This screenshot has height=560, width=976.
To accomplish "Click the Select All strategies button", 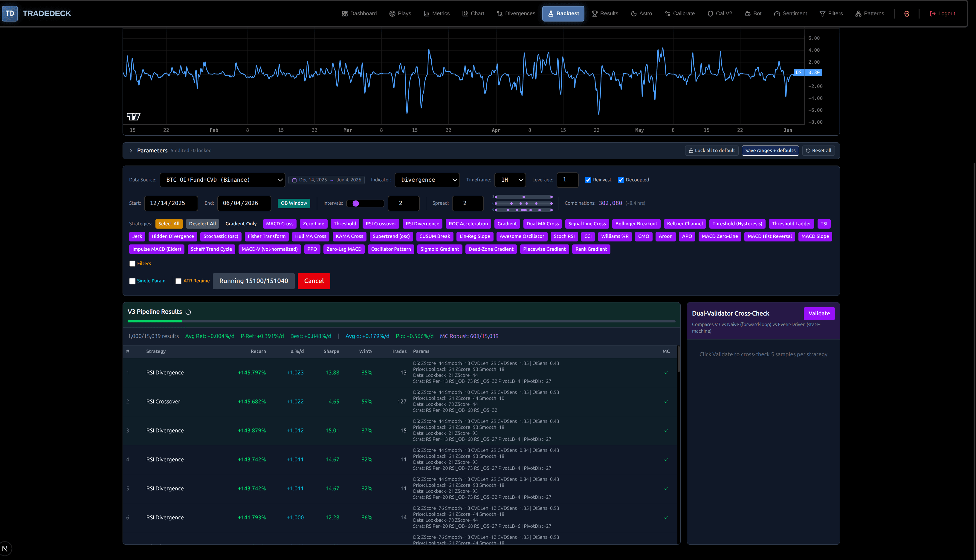I will click(169, 224).
